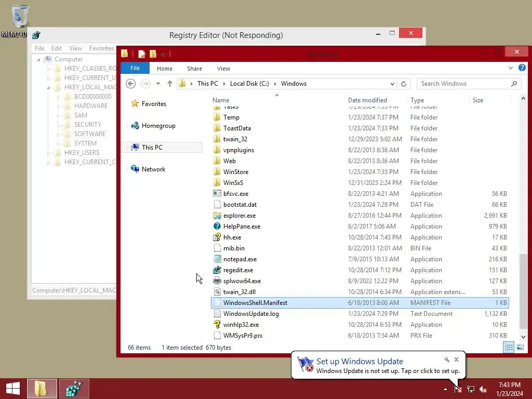
Task: Collapse the Computer node in Registry Editor
Action: 38,60
